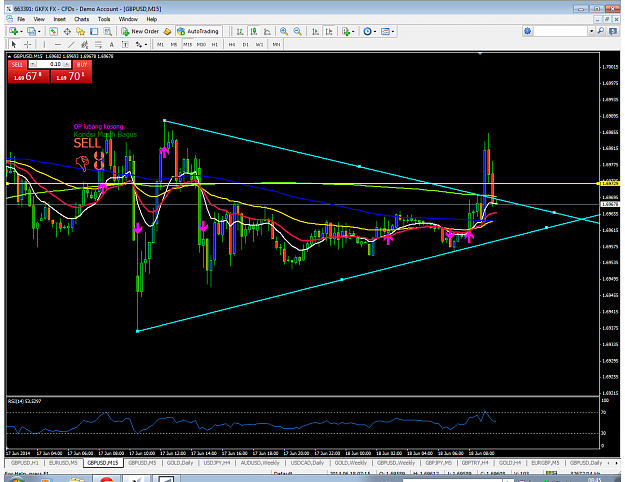Switch to the EURUSD,M5 chart tab

[63, 463]
